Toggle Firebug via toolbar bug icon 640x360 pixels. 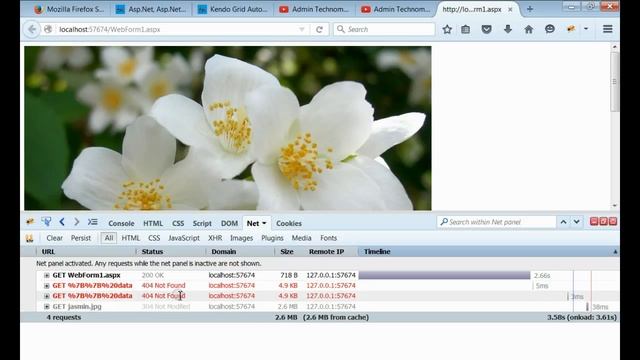(571, 29)
